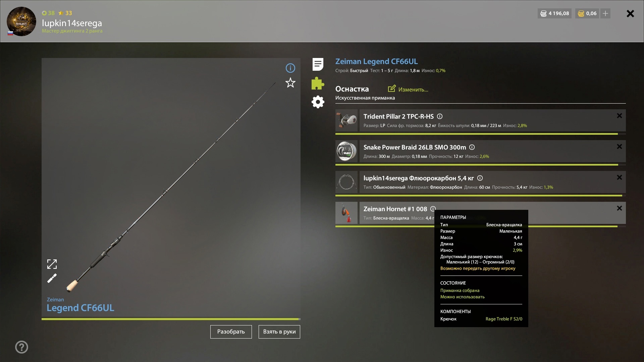The height and width of the screenshot is (362, 644).
Task: Click the silver currency balance 4 196,08
Action: [x=555, y=13]
